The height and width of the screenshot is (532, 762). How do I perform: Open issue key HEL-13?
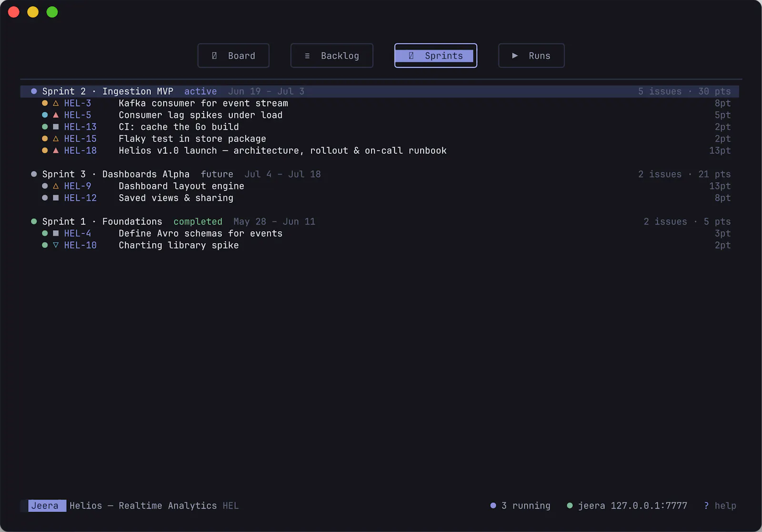pos(80,127)
